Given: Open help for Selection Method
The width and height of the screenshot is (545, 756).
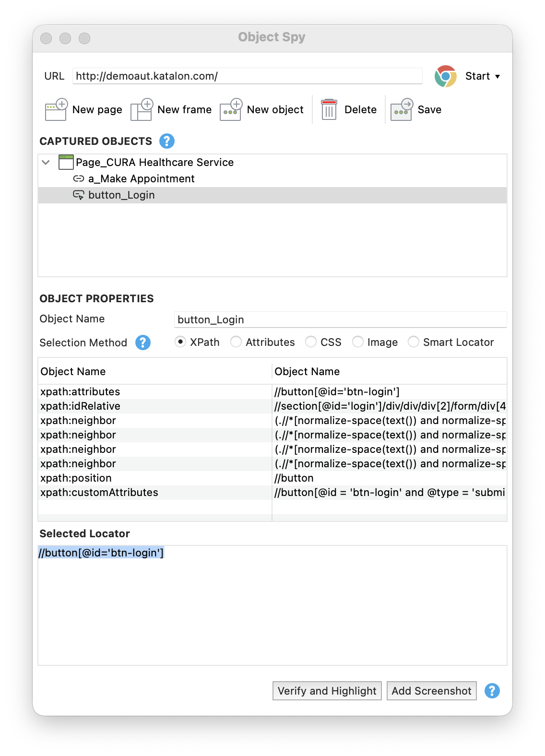Looking at the screenshot, I should [x=143, y=343].
